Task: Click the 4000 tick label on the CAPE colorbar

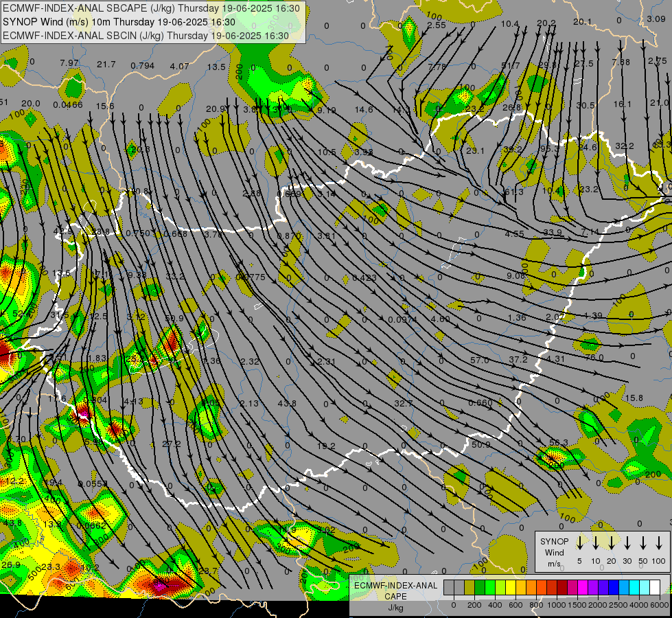Action: 639,605
